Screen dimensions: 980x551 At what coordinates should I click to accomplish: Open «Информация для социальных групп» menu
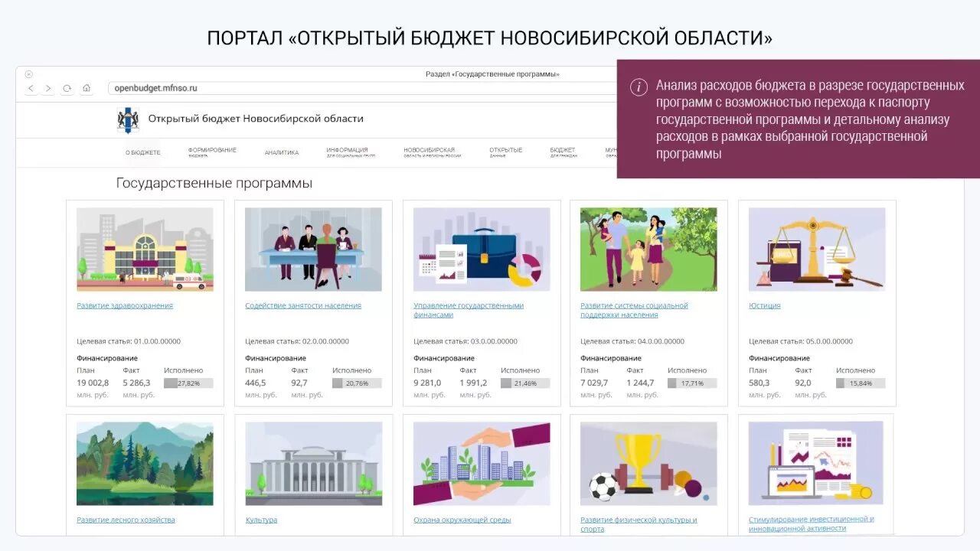click(x=351, y=152)
